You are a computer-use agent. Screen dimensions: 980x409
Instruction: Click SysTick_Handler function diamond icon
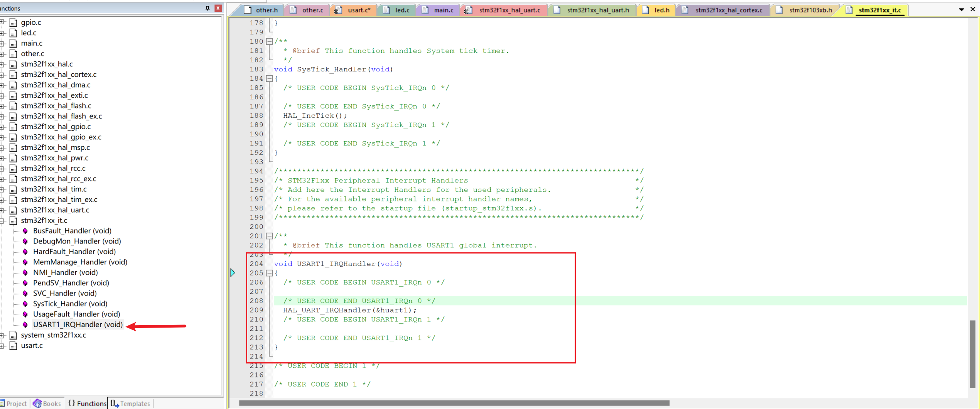tap(25, 304)
